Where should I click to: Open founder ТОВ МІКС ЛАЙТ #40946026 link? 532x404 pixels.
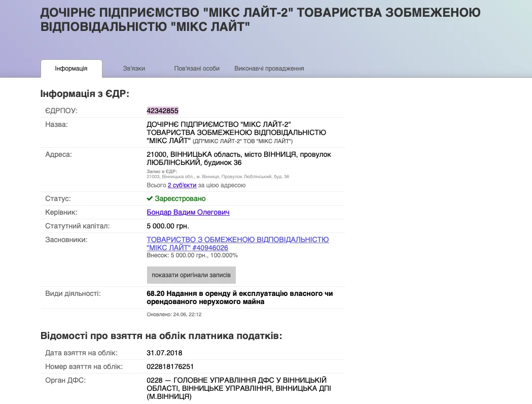coord(237,244)
